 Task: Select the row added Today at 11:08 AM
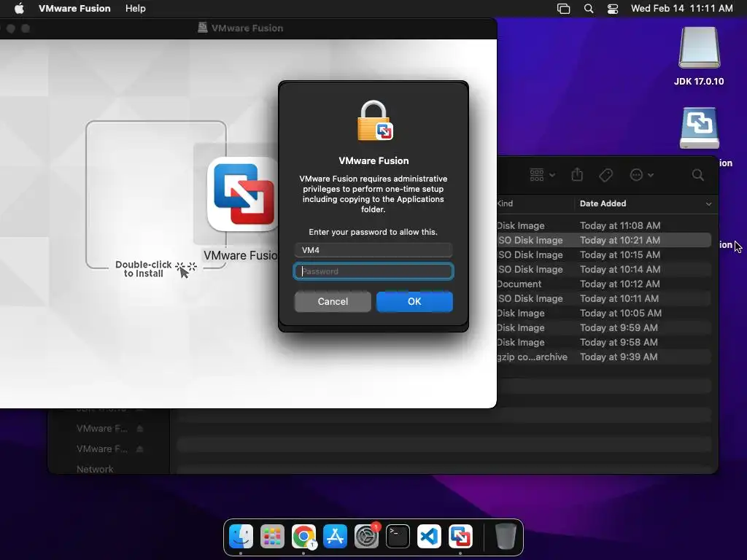(x=604, y=226)
